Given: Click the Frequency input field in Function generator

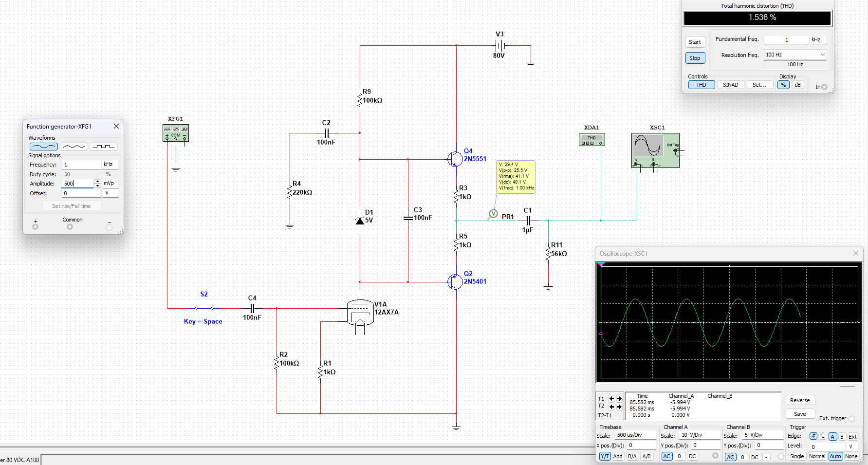Looking at the screenshot, I should tap(82, 165).
